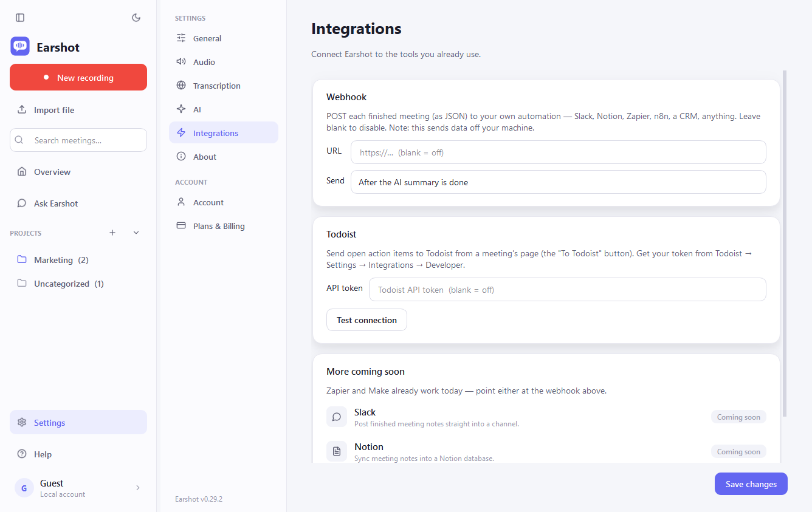Click the Uncategorized (1) project name
The width and height of the screenshot is (812, 512).
coord(69,284)
